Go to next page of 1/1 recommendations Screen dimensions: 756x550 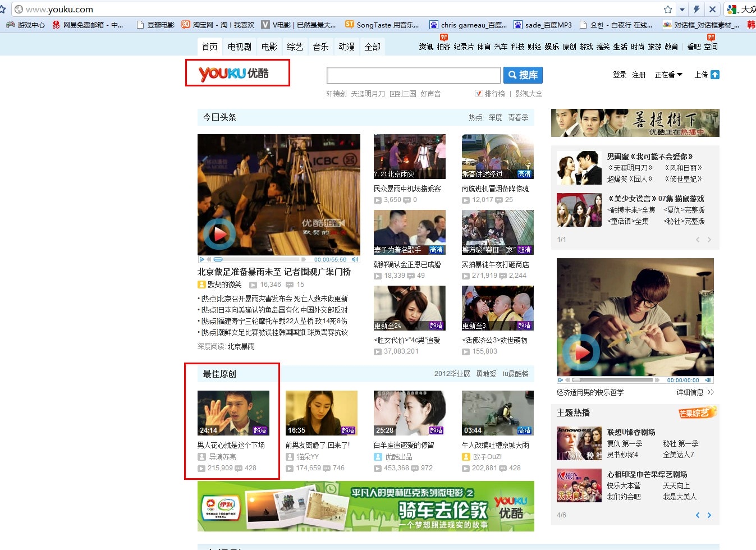pos(709,240)
